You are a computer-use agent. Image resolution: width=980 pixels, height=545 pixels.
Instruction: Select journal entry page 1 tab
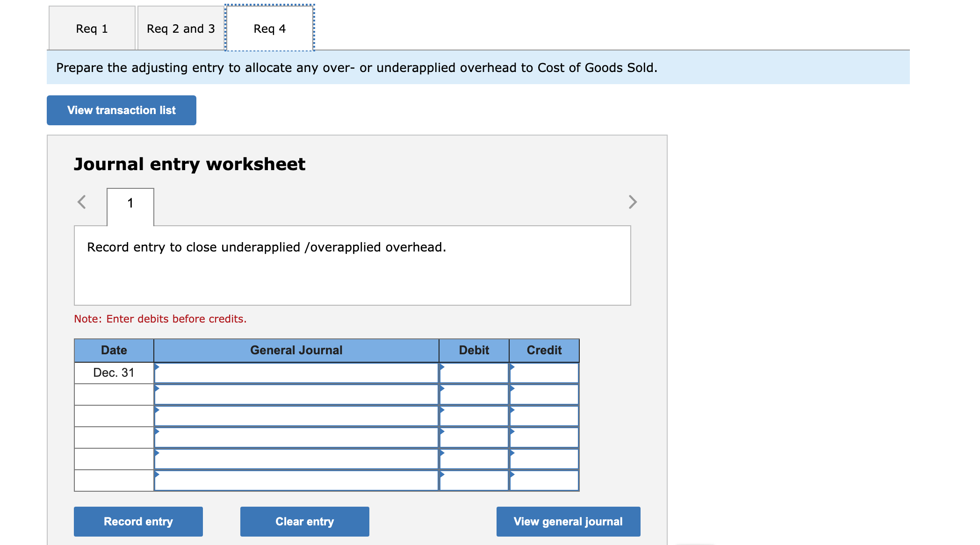point(130,203)
